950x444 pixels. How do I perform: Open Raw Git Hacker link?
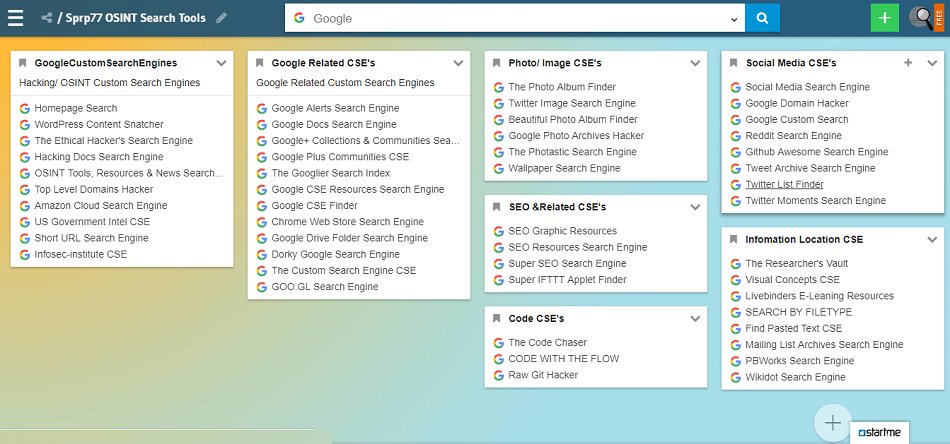(x=543, y=375)
